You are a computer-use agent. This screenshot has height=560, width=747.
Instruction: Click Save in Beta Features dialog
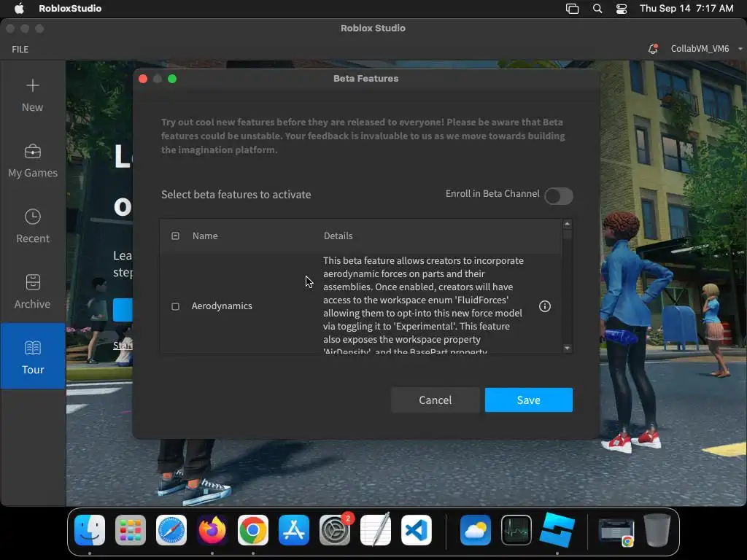[529, 400]
